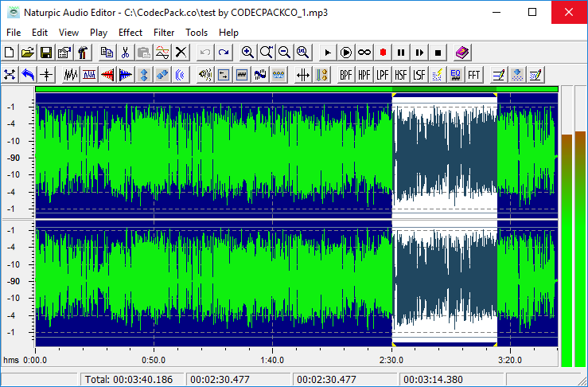Click the undo arrow icon

tap(205, 53)
